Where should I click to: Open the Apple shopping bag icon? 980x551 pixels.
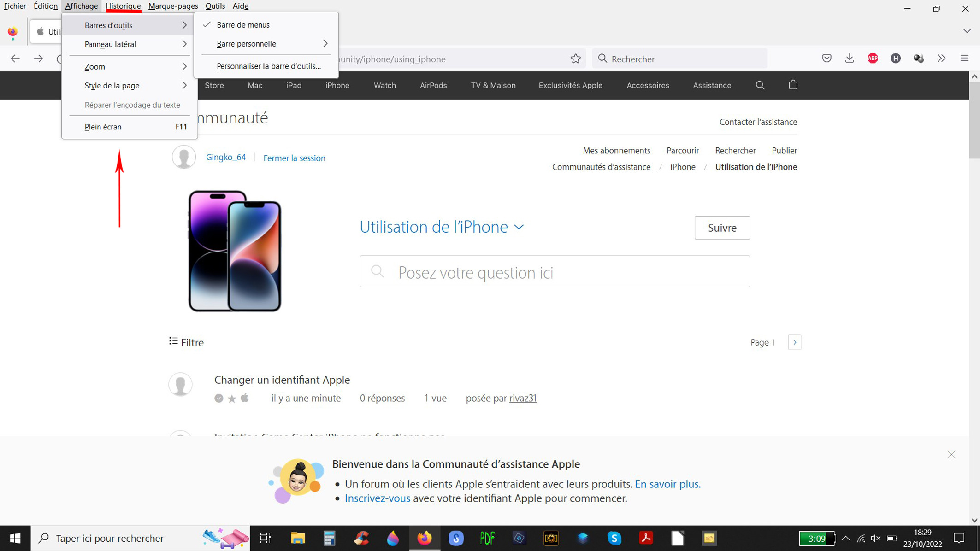point(793,85)
